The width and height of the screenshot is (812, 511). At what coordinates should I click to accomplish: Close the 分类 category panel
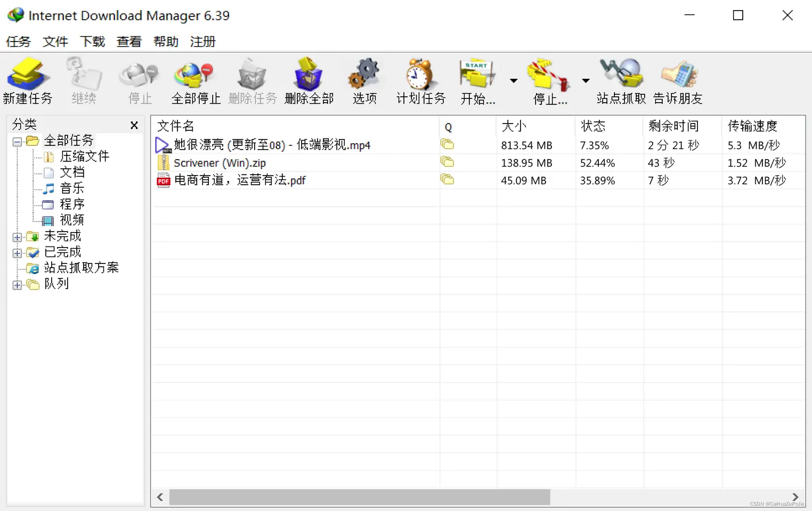[134, 125]
